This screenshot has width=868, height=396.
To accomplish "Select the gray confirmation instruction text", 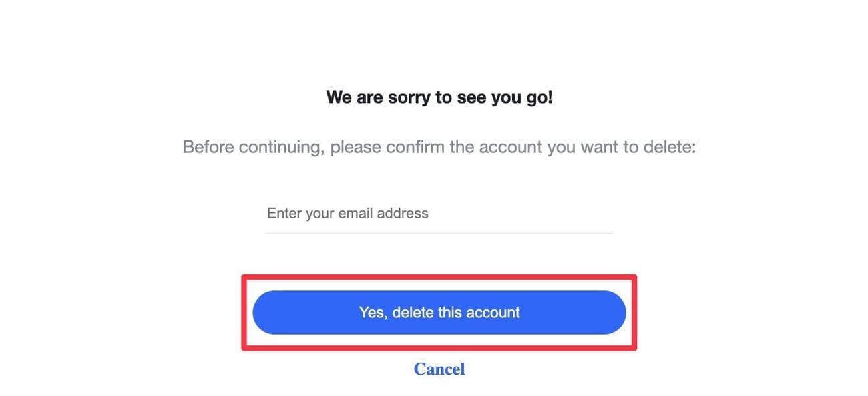I will (x=439, y=146).
